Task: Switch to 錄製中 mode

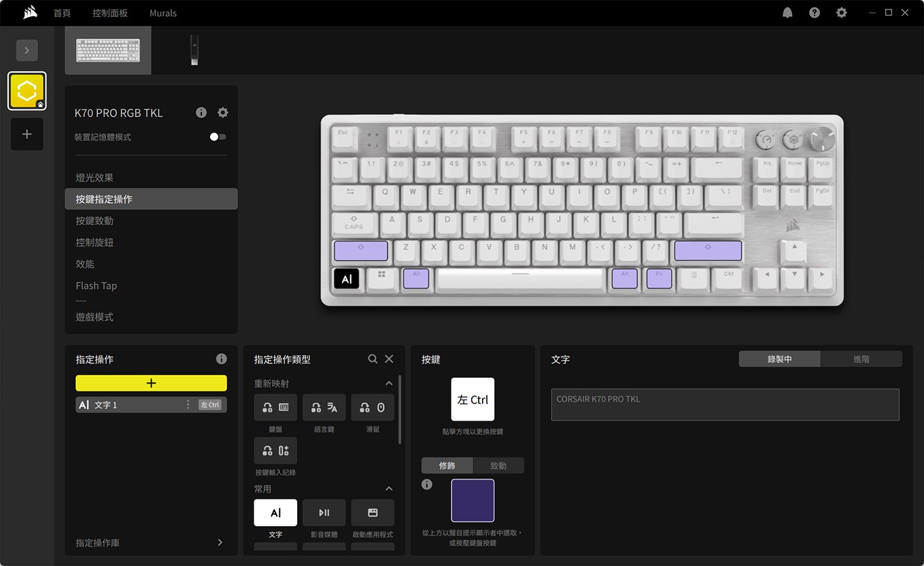Action: 779,359
